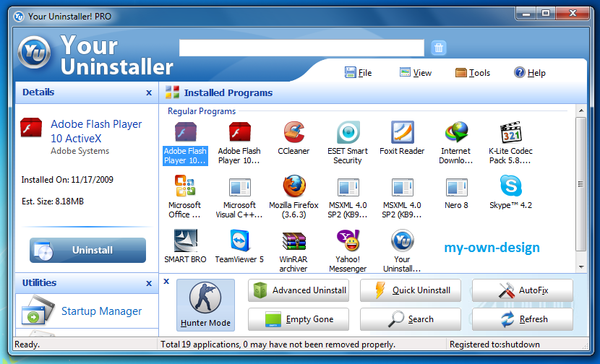600x364 pixels.
Task: Select the TeamViewer 5 icon
Action: [x=239, y=240]
